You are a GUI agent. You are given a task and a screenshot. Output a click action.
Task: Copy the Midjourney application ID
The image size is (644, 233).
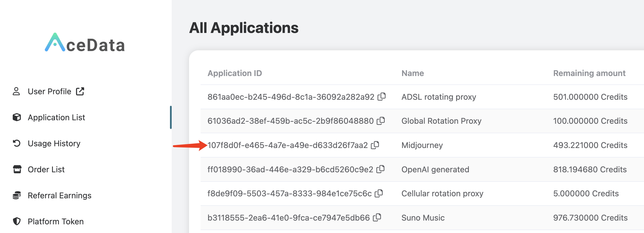tap(375, 145)
